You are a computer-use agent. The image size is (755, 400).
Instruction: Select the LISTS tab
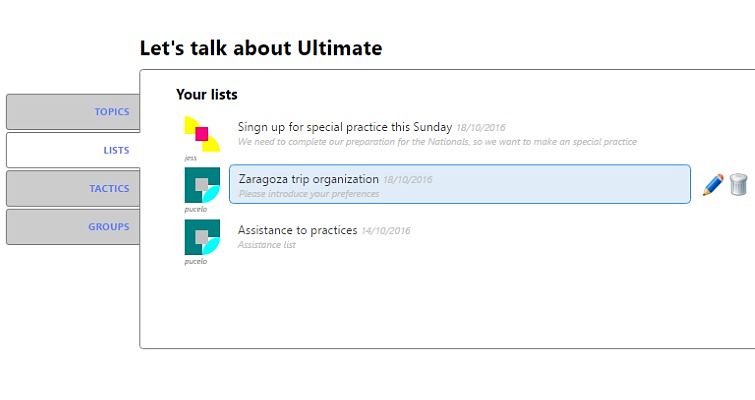(73, 150)
